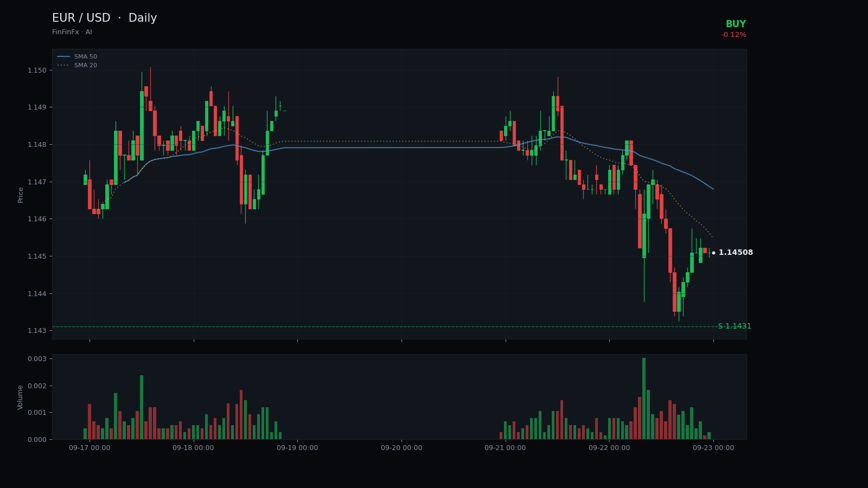868x488 pixels.
Task: Click the 09-18 00:00 date label
Action: [193, 448]
